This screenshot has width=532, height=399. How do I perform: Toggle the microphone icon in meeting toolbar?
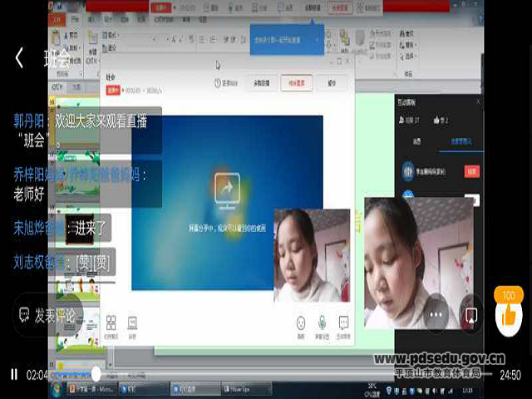coord(322,324)
